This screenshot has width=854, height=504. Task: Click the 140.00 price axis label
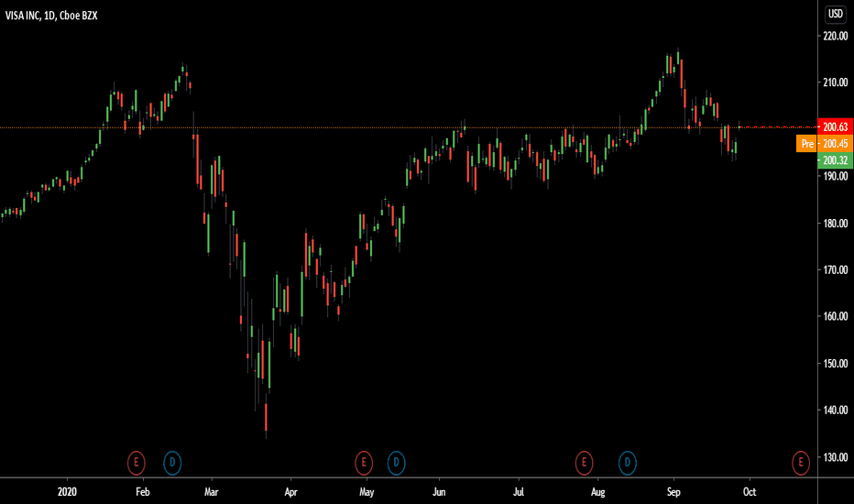[836, 411]
